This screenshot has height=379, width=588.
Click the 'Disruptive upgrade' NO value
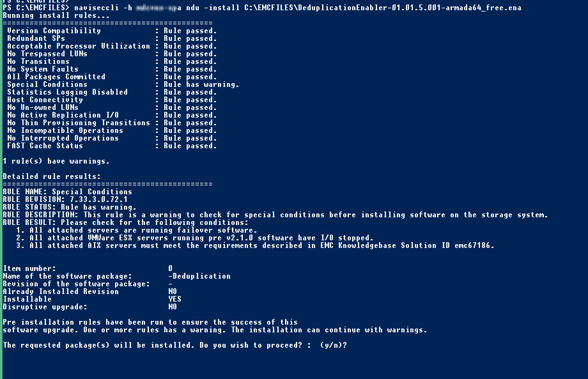tap(173, 307)
